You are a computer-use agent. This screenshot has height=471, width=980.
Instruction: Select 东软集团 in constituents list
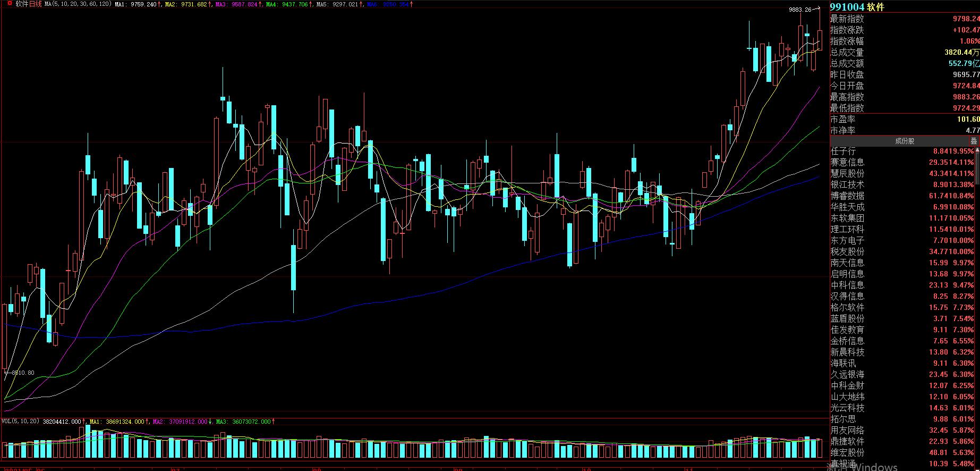point(847,218)
